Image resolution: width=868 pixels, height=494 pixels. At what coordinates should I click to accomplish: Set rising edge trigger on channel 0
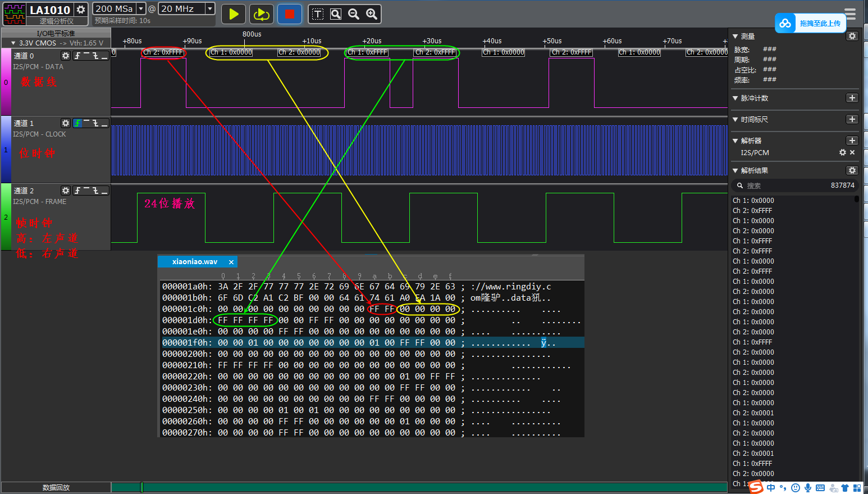point(77,56)
